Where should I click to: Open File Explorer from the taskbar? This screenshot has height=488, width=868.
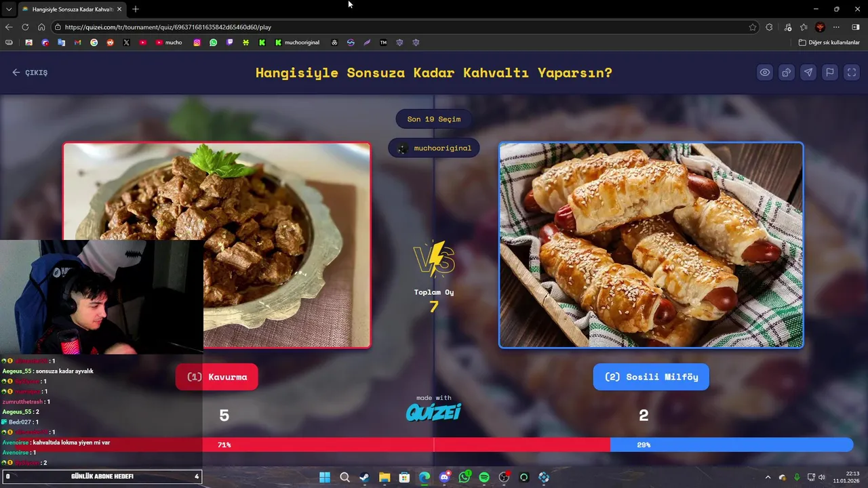click(x=384, y=477)
